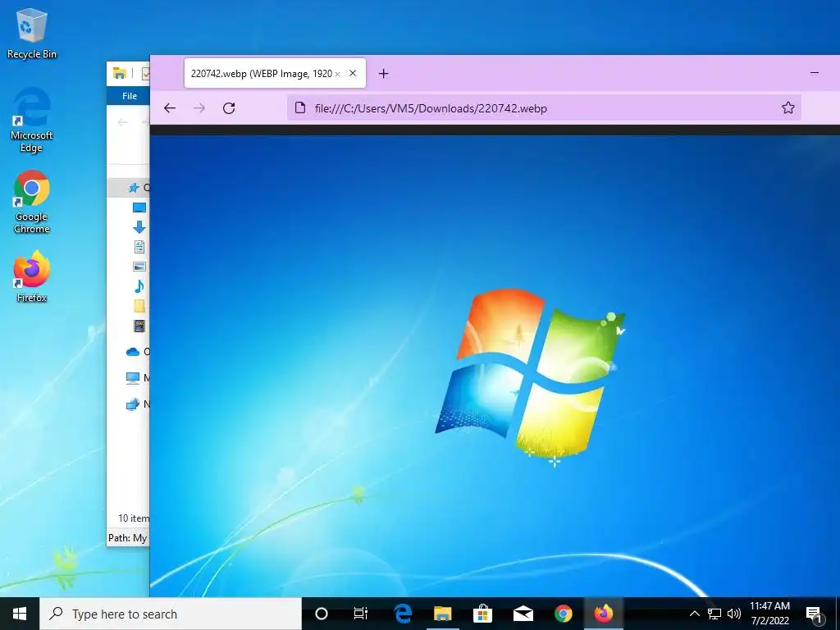The width and height of the screenshot is (840, 630).
Task: Open Desktop monitor icon in Explorer sidebar
Action: (x=139, y=208)
